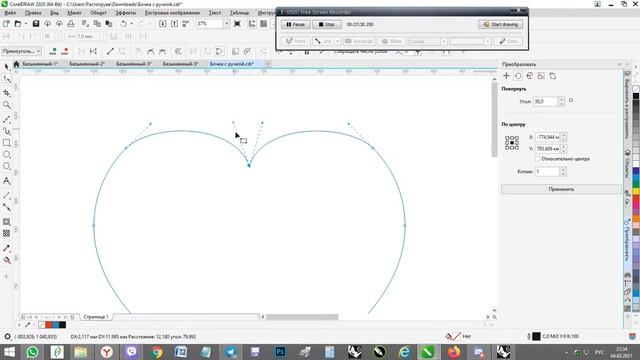Click the Save floppy-disk icon

tap(36, 24)
